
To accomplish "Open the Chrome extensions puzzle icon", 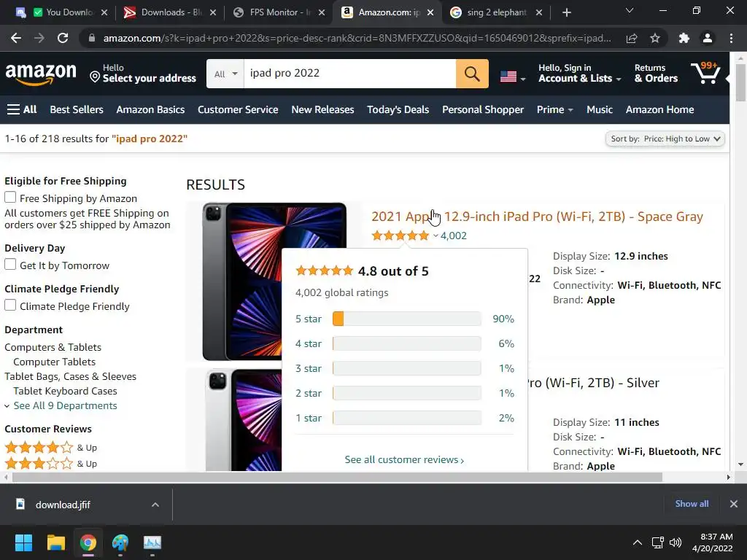I will (684, 38).
